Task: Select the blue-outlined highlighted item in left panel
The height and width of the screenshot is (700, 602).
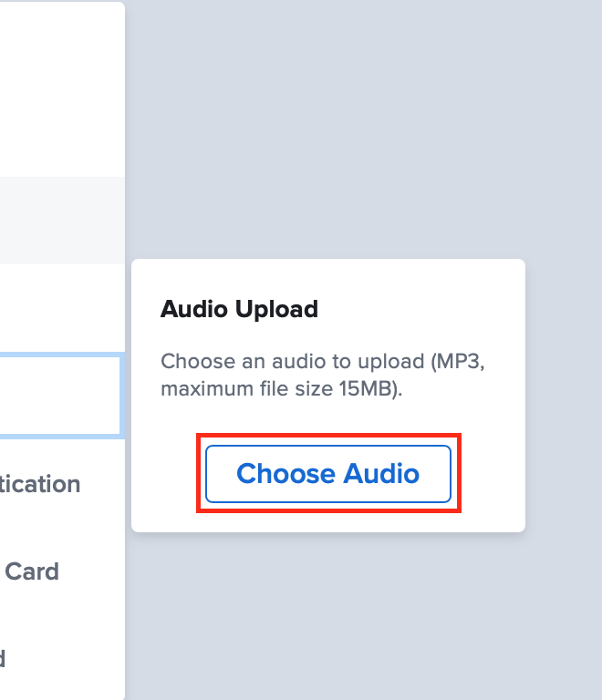Action: coord(60,396)
